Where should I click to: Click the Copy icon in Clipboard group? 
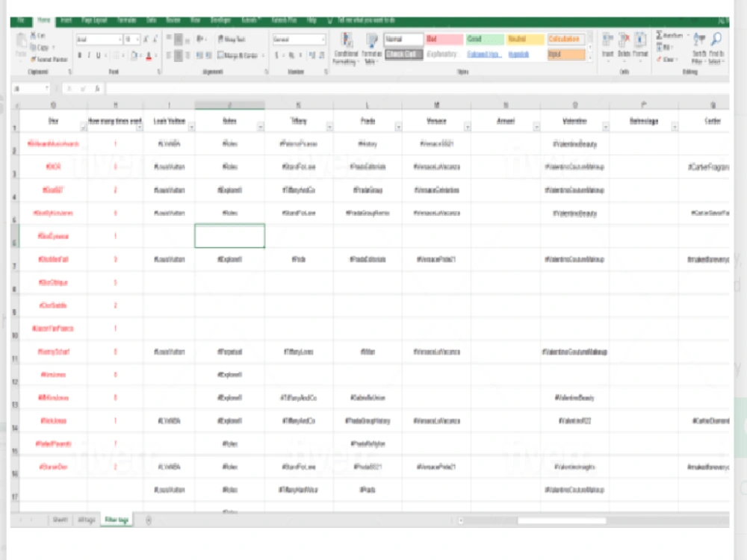tap(34, 47)
